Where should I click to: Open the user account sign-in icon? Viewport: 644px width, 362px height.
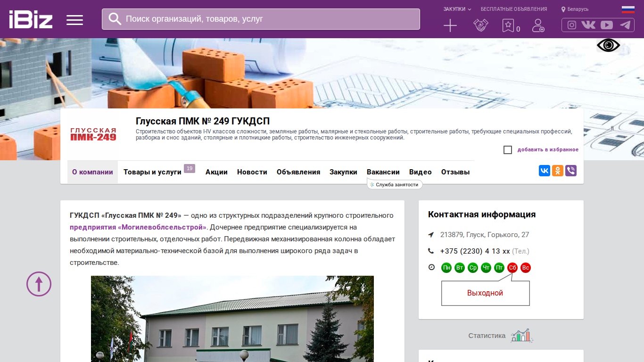coord(538,25)
